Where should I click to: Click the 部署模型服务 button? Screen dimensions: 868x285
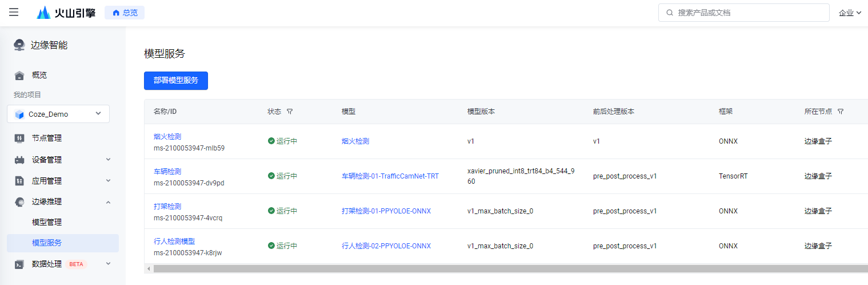[x=176, y=81]
